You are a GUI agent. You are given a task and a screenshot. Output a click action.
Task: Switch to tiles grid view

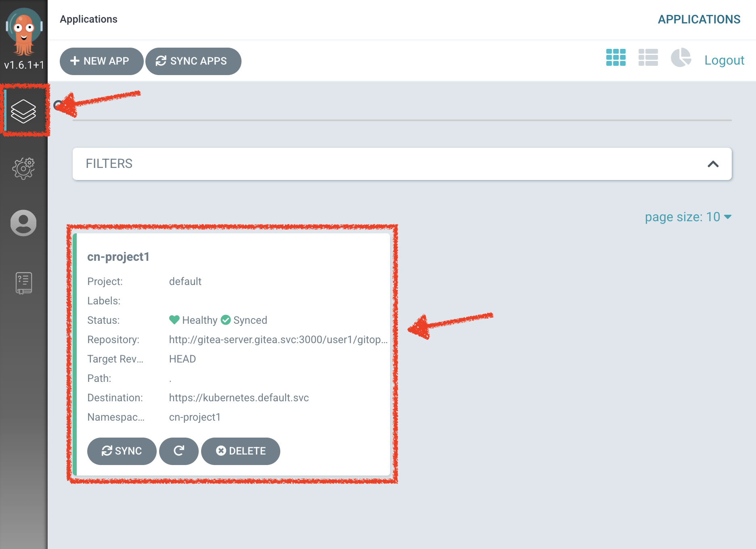616,58
